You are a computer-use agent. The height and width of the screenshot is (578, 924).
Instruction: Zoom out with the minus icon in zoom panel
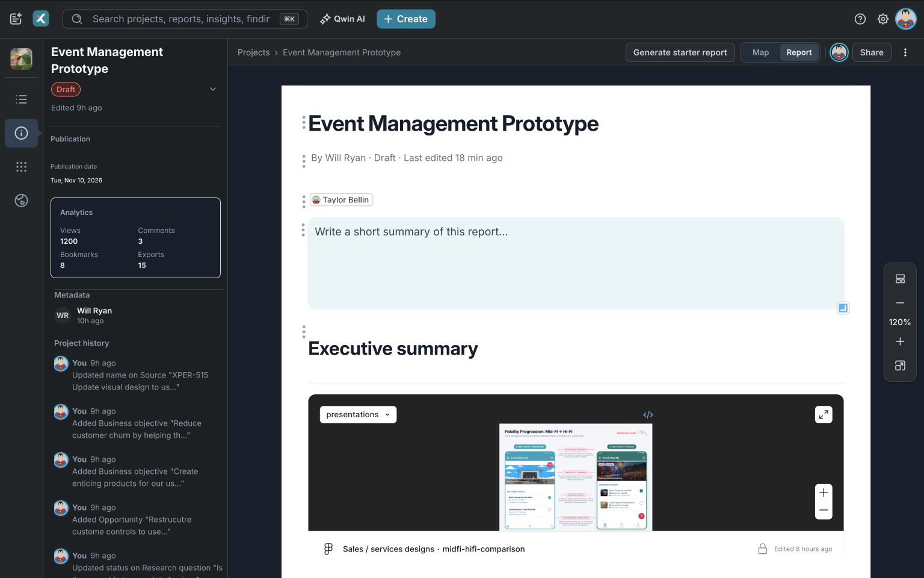(x=900, y=303)
